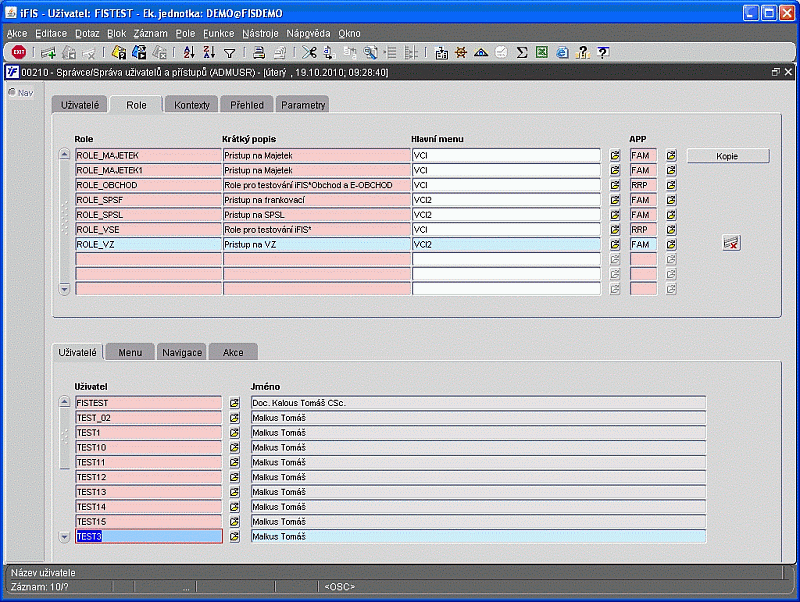The width and height of the screenshot is (800, 602).
Task: Open detail icon next to user FISTEST
Action: 234,403
